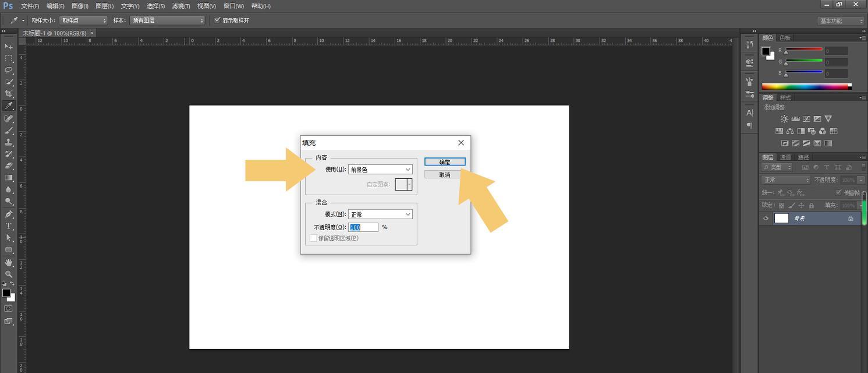Open workspace dropdown 基本功能
This screenshot has height=373, width=868.
pyautogui.click(x=840, y=21)
